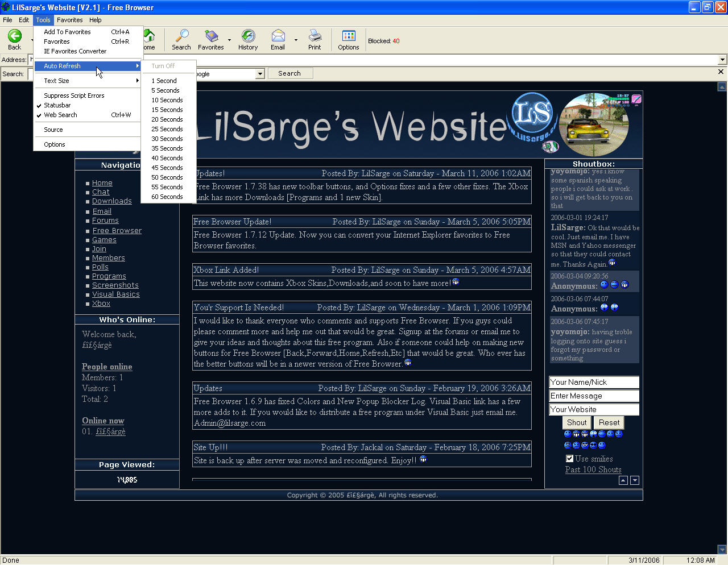Viewport: 728px width, 565px height.
Task: Click the Email toolbar envelope icon
Action: (278, 36)
